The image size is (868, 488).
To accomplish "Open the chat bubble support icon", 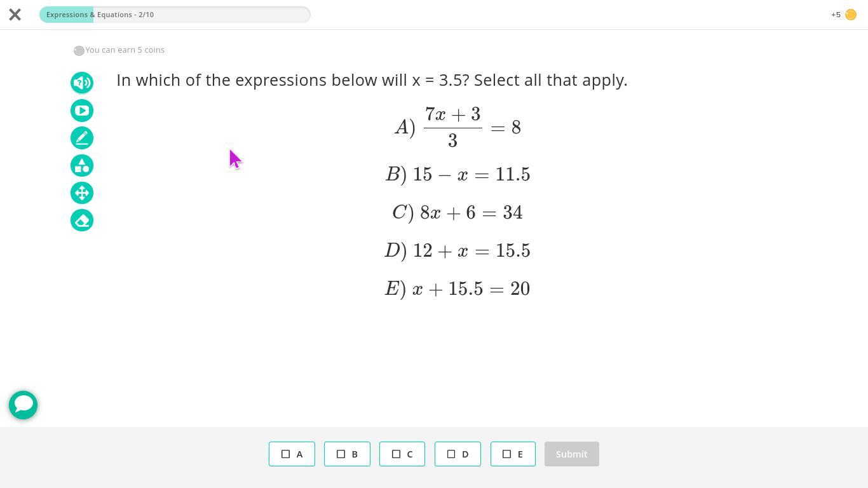I will [x=24, y=405].
